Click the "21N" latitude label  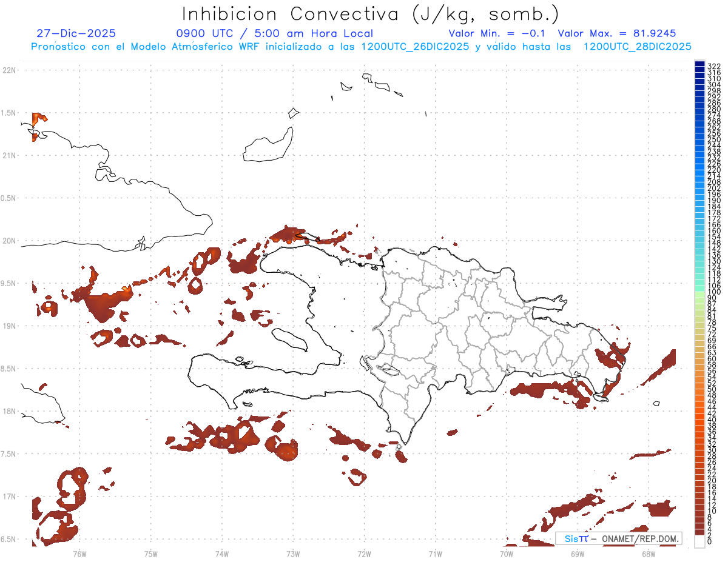(9, 156)
